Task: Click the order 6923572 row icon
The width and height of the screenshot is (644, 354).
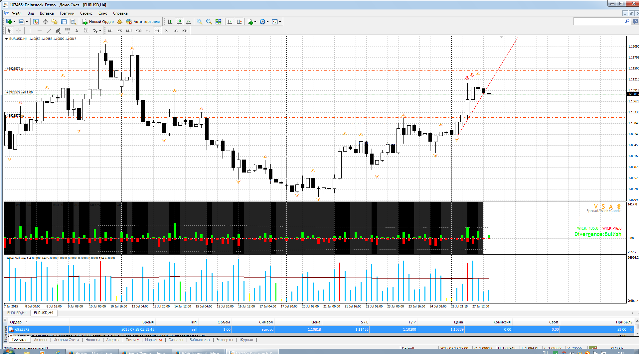Action: point(11,329)
